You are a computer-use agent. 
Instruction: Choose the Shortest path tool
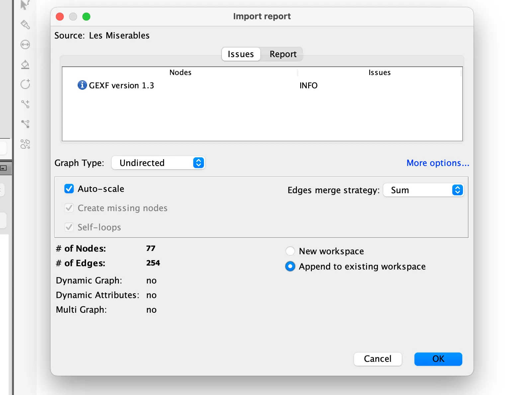point(25,124)
